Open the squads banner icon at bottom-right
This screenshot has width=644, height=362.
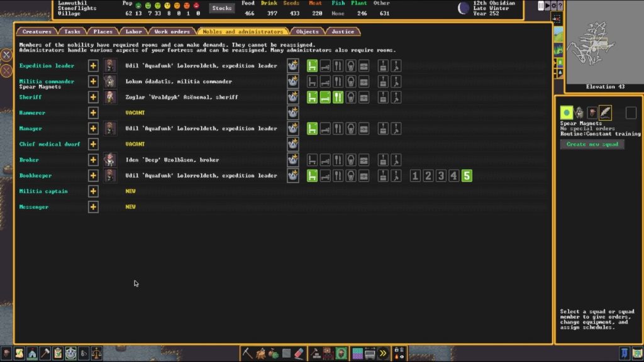tap(625, 353)
